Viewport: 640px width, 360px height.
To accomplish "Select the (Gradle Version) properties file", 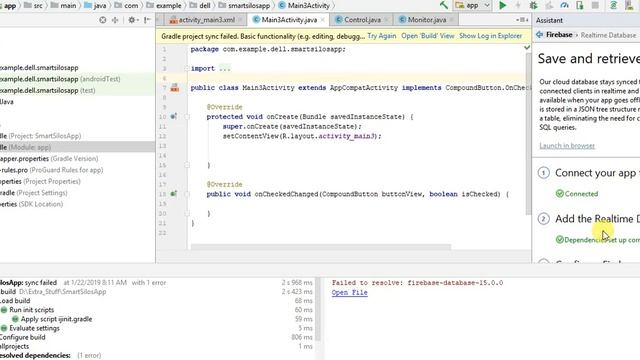I will click(77, 159).
